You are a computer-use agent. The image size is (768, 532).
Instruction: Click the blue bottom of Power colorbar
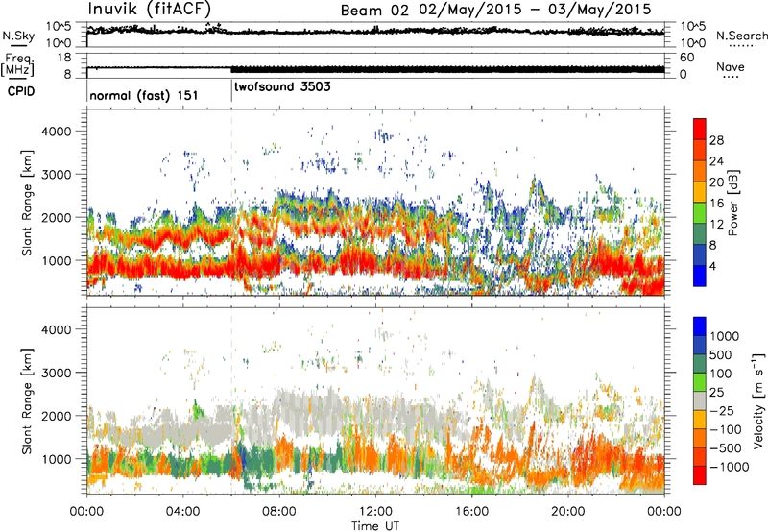point(700,276)
